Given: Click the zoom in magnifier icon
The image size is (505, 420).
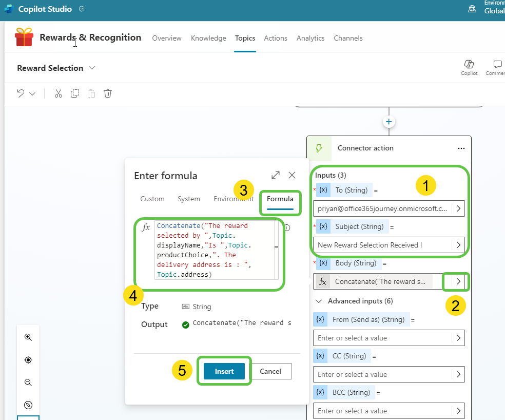Looking at the screenshot, I should 28,337.
